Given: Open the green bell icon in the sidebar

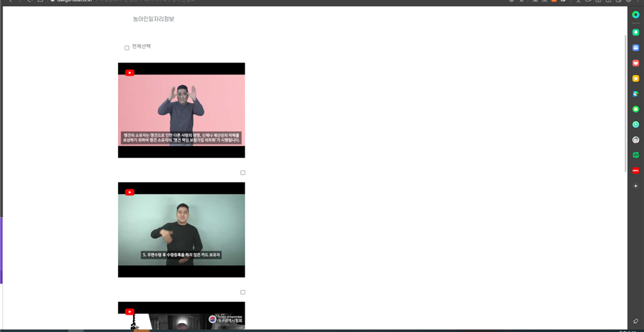Looking at the screenshot, I should (636, 33).
